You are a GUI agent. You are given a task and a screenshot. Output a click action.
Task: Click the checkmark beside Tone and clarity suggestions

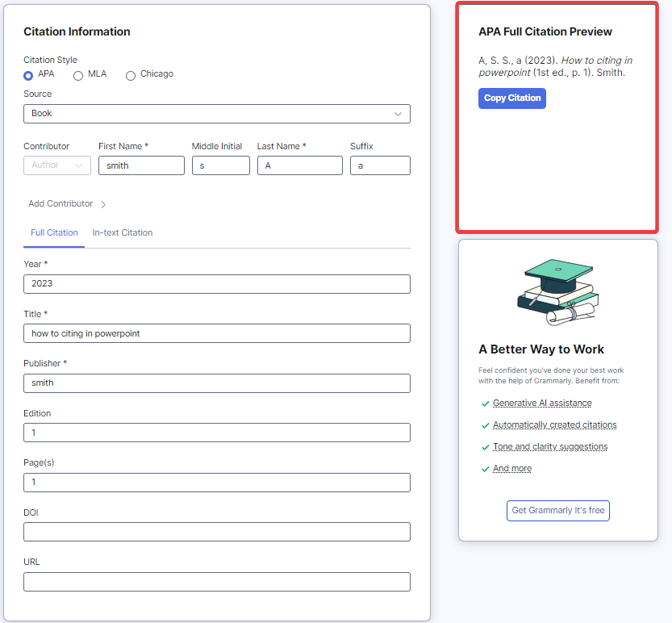coord(485,447)
